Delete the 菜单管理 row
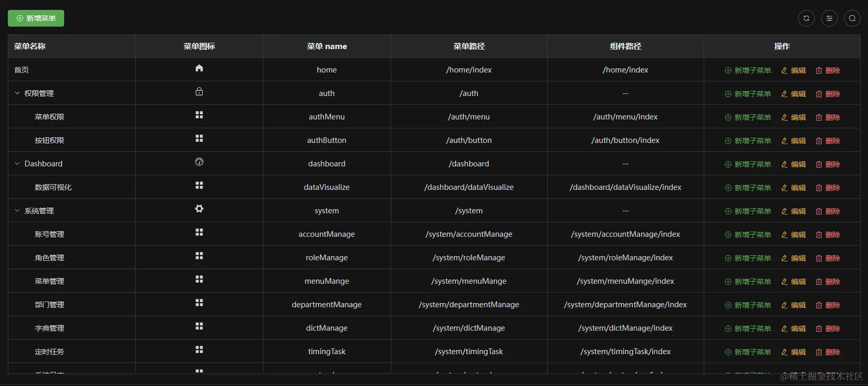868x386 pixels. 828,282
